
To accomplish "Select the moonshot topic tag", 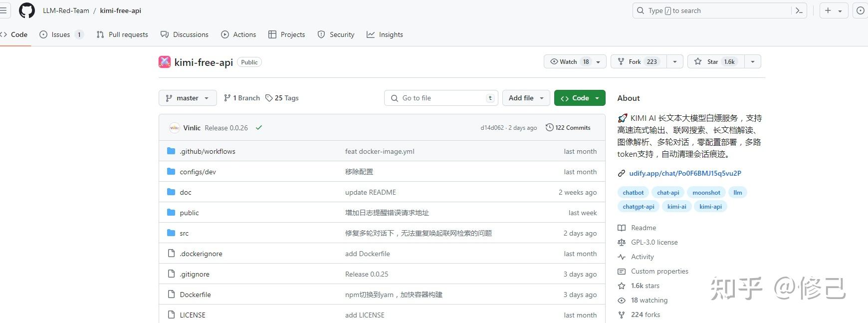I will [x=706, y=193].
